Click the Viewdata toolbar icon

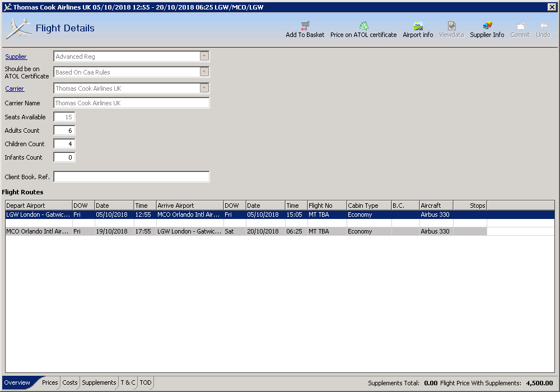click(451, 26)
